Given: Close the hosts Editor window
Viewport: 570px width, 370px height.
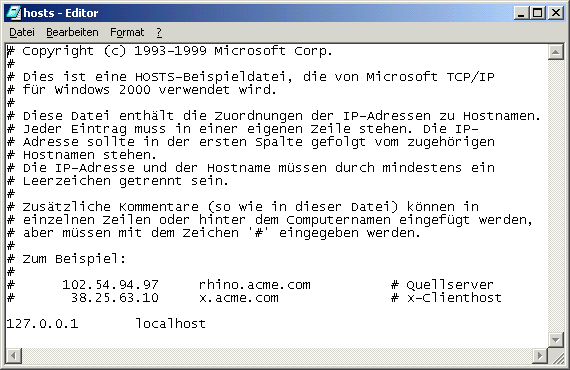Looking at the screenshot, I should [556, 13].
